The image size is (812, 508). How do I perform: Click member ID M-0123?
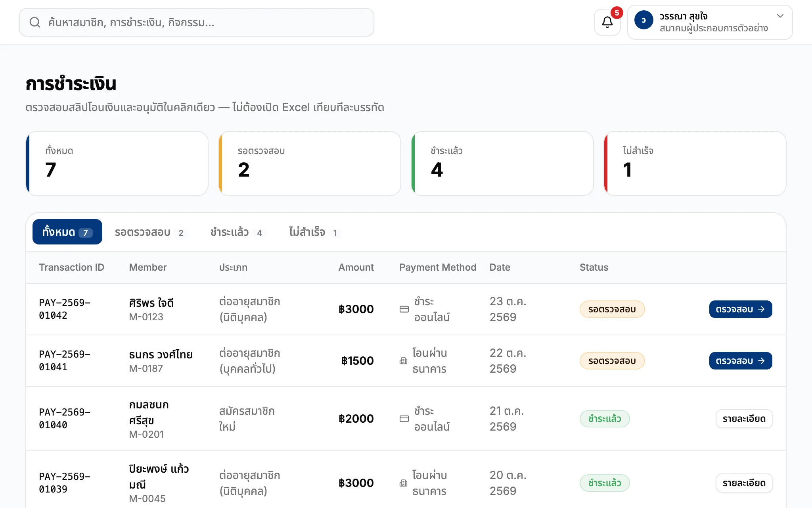[146, 317]
